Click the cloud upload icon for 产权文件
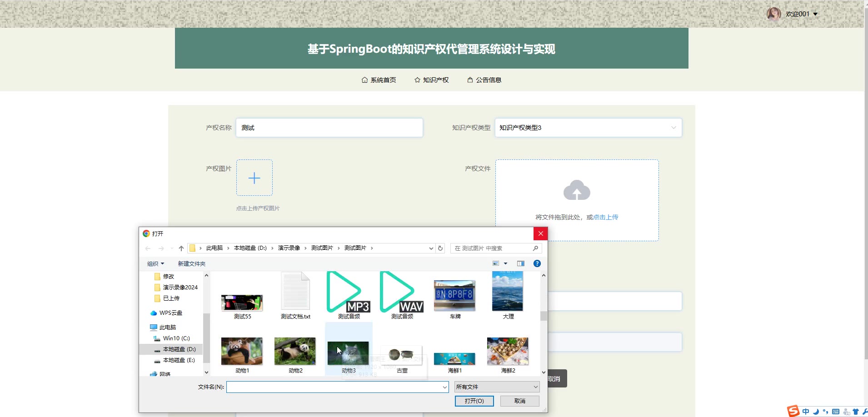This screenshot has width=868, height=417. (x=577, y=190)
